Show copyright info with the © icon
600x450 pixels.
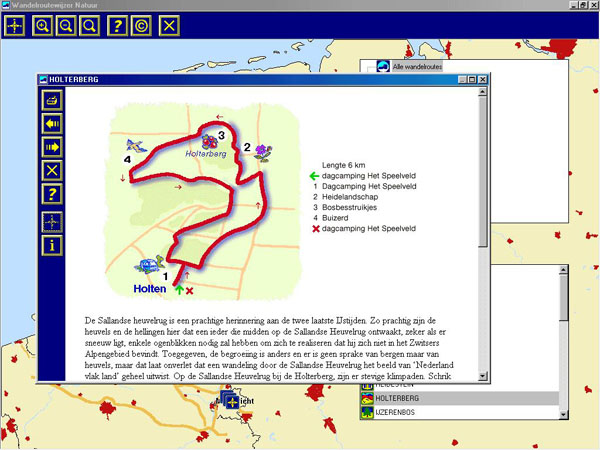(x=142, y=25)
